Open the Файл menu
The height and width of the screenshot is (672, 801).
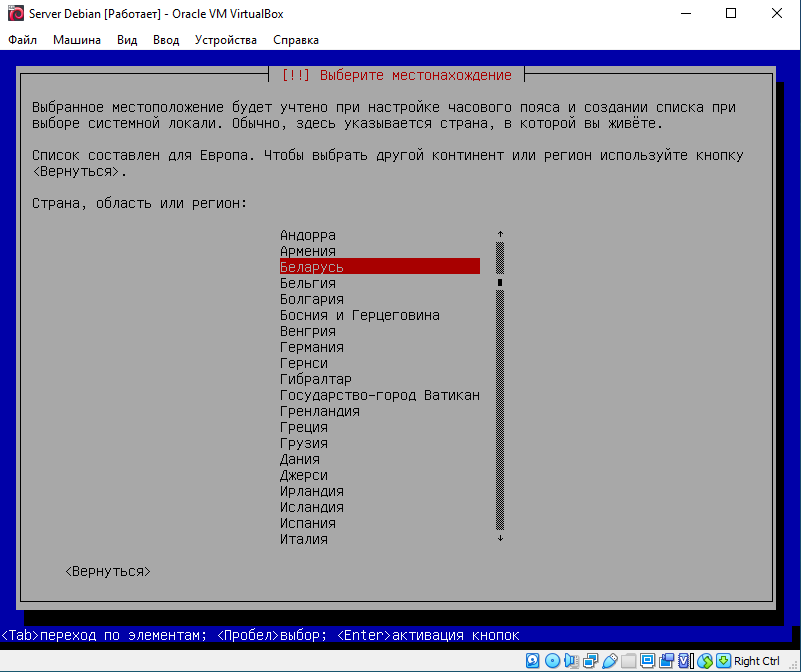click(x=22, y=40)
